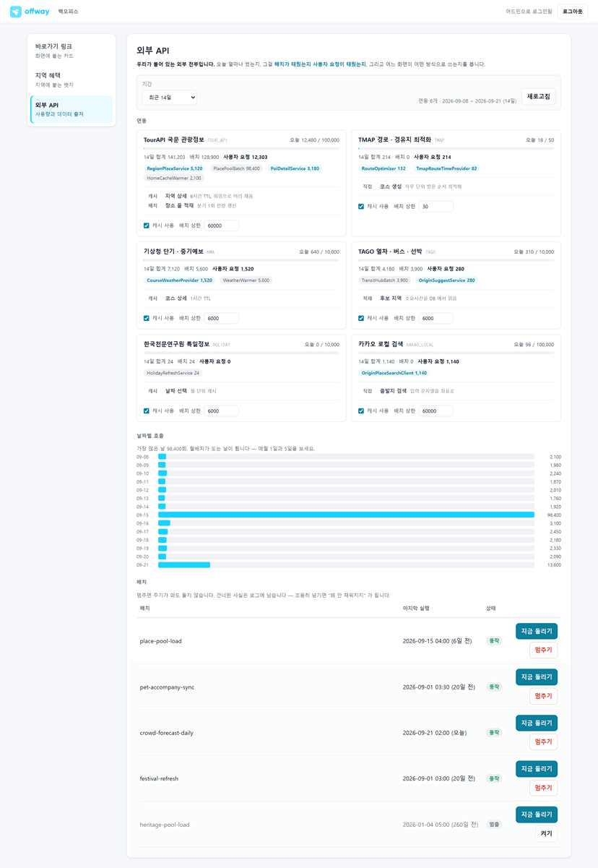Click the WeatherWarmer 5,600 chip

click(246, 280)
